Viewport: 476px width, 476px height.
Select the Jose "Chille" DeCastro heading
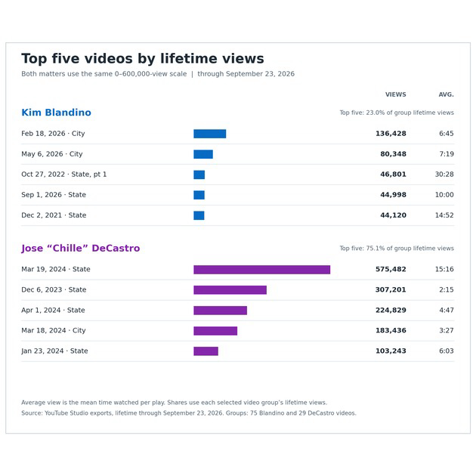(x=80, y=249)
